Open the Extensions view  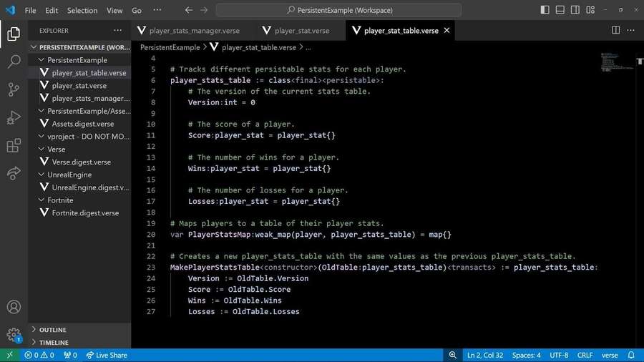point(14,145)
